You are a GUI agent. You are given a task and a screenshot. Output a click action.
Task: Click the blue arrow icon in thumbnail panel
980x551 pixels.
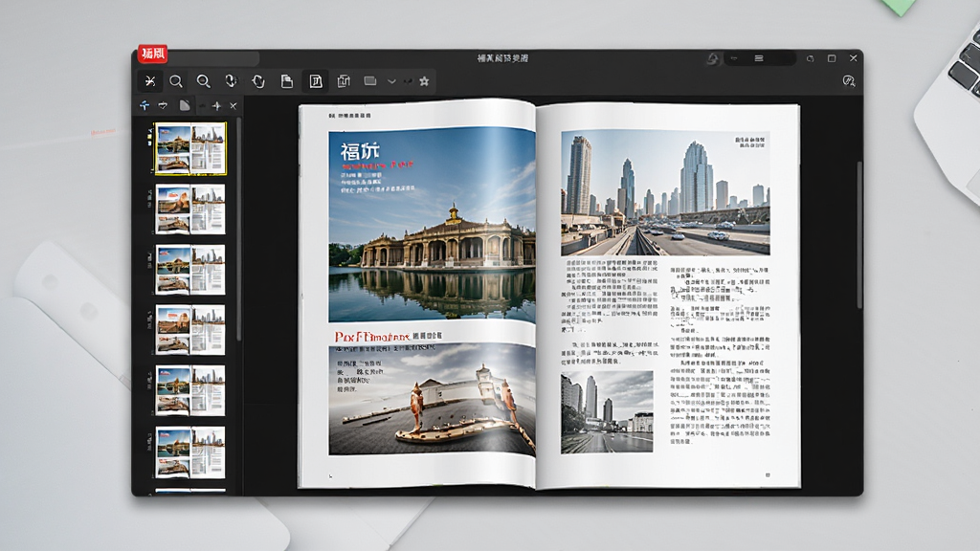145,105
